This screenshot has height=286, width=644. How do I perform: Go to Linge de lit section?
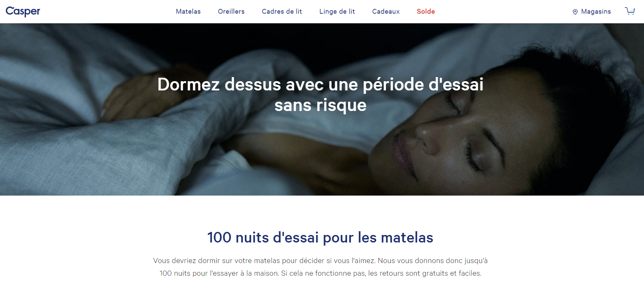coord(337,11)
